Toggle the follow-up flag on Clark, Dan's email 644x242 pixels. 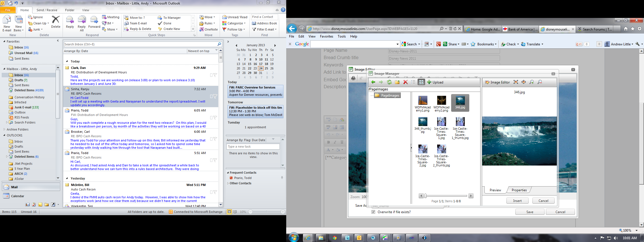pos(215,75)
